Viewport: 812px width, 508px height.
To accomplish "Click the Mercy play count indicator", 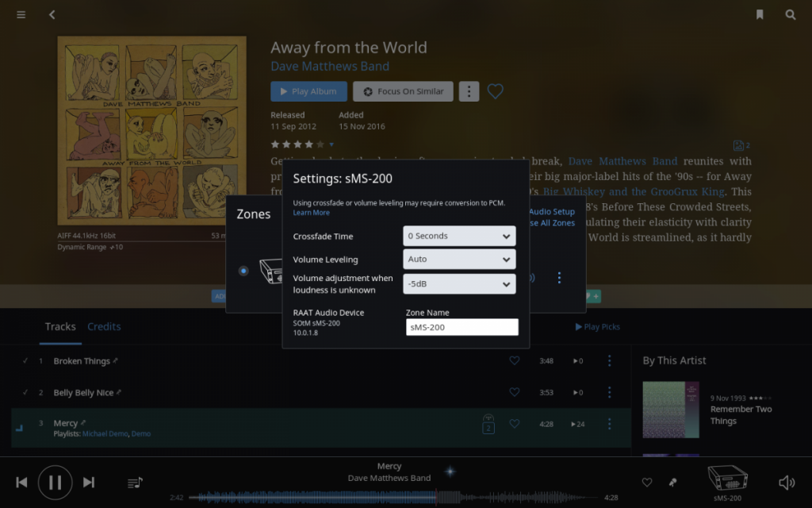I will 578,424.
